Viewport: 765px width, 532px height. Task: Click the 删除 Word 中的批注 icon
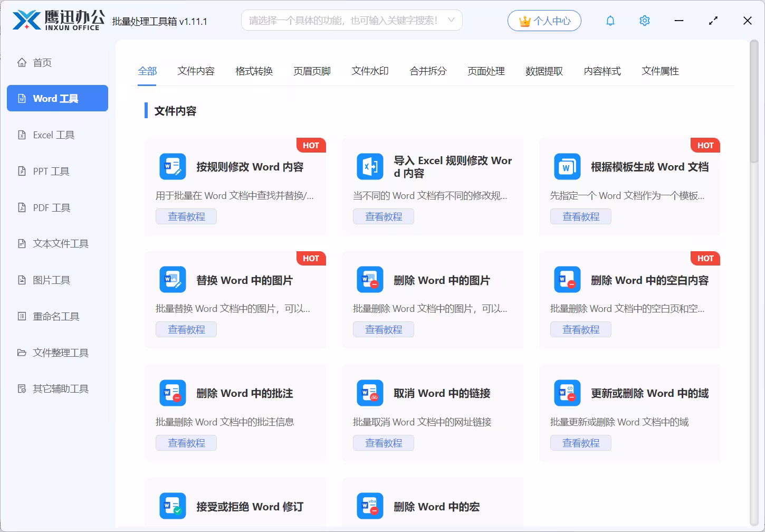tap(173, 393)
